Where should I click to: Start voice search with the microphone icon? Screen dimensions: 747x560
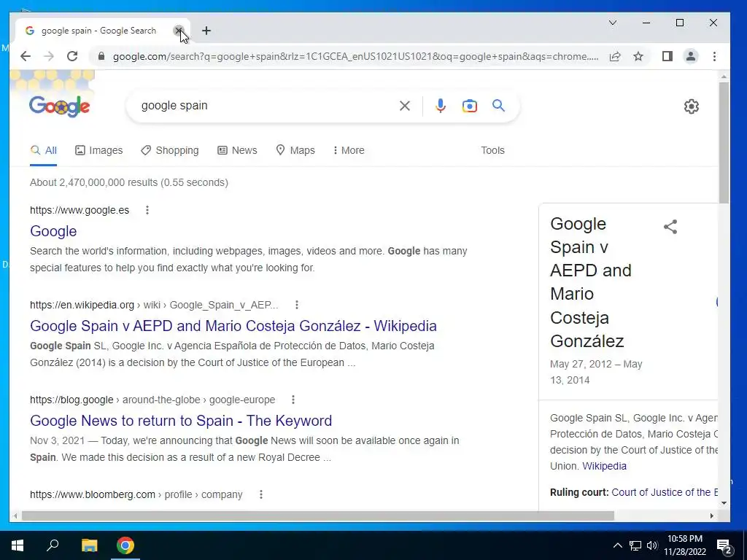[441, 106]
